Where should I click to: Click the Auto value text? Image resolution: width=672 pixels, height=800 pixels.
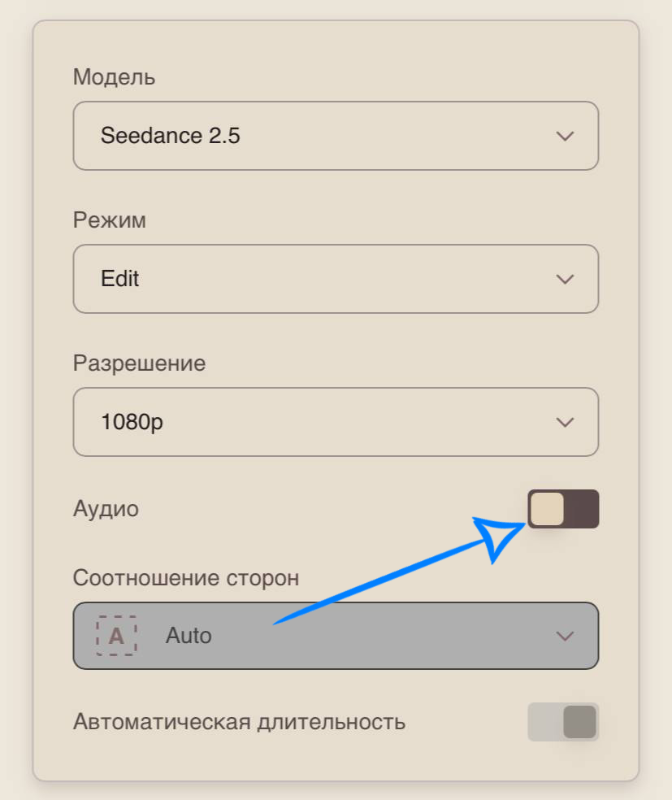189,636
